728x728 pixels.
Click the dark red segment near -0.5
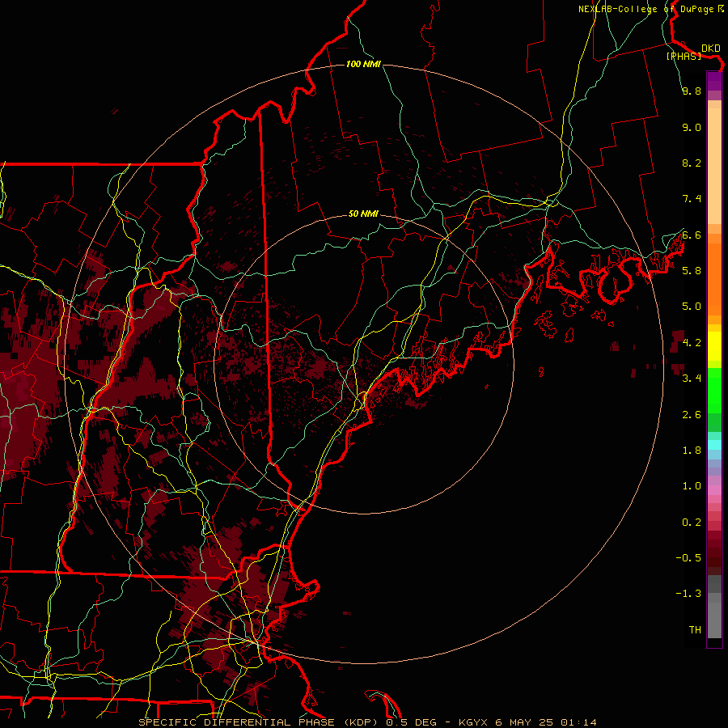714,557
